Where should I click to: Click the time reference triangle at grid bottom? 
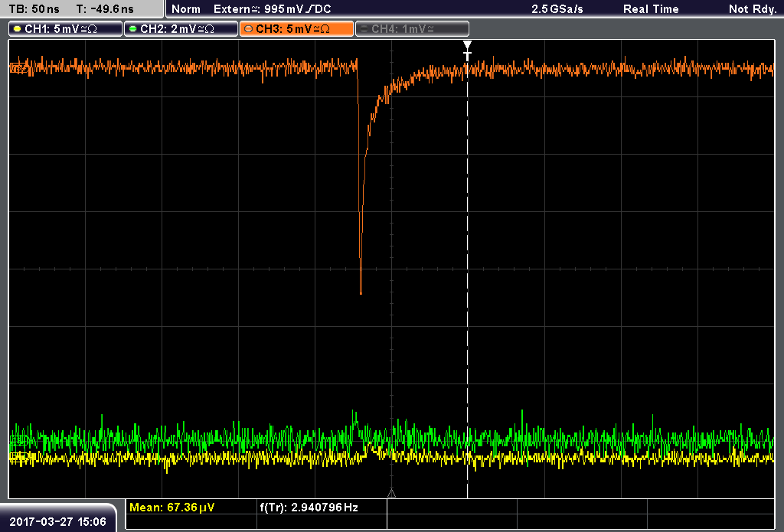[x=391, y=494]
